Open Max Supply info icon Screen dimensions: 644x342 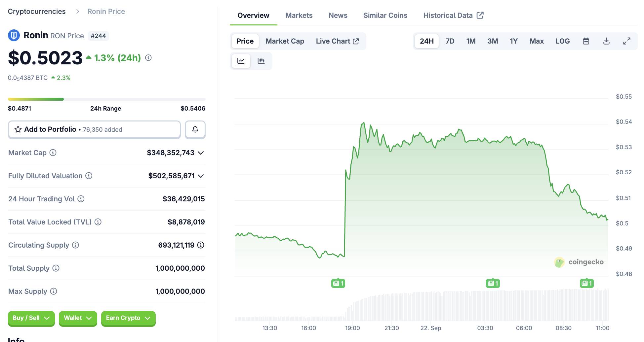54,291
